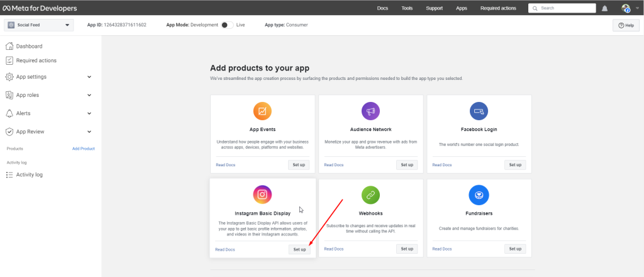Open Required actions in top bar
Image resolution: width=644 pixels, height=277 pixels.
pos(498,8)
